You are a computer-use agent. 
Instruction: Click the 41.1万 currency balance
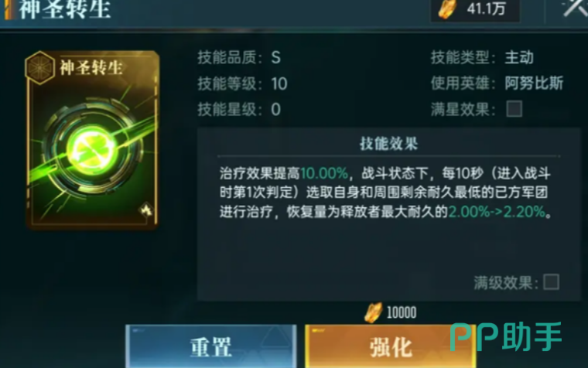tap(486, 9)
